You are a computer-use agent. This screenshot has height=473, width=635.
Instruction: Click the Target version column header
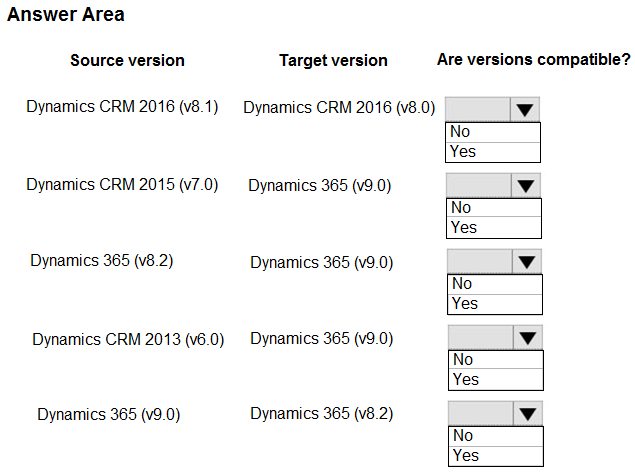[x=333, y=60]
